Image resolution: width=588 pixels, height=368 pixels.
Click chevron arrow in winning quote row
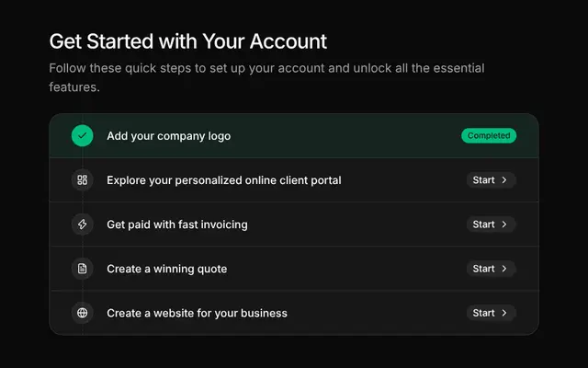(504, 269)
